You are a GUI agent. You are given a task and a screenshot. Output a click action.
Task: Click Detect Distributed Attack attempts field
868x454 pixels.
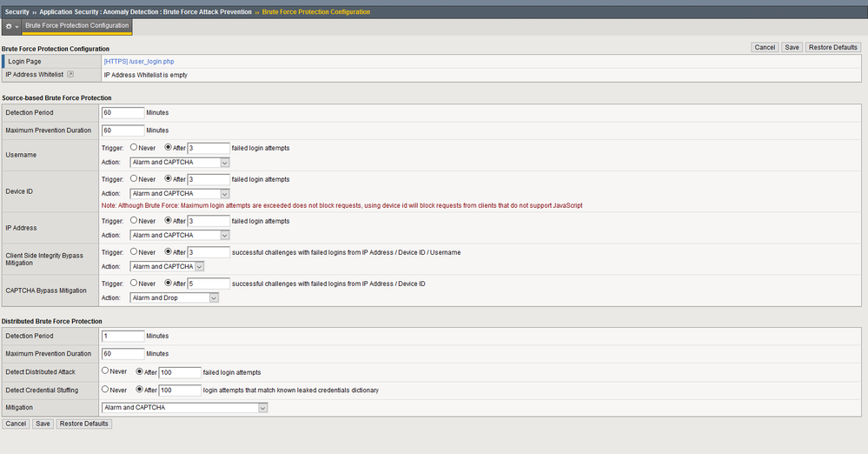[x=180, y=372]
